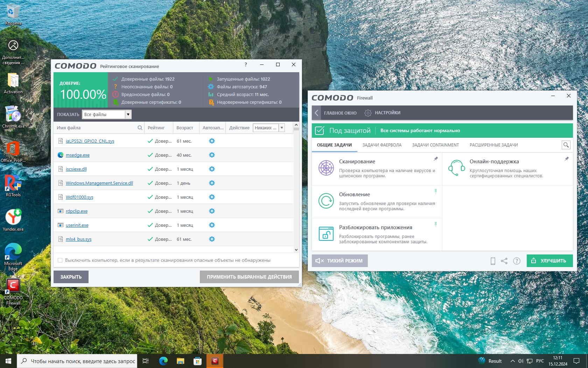The image size is (588, 368).
Task: Click the mobile device icon in Firewall footer
Action: pos(493,261)
